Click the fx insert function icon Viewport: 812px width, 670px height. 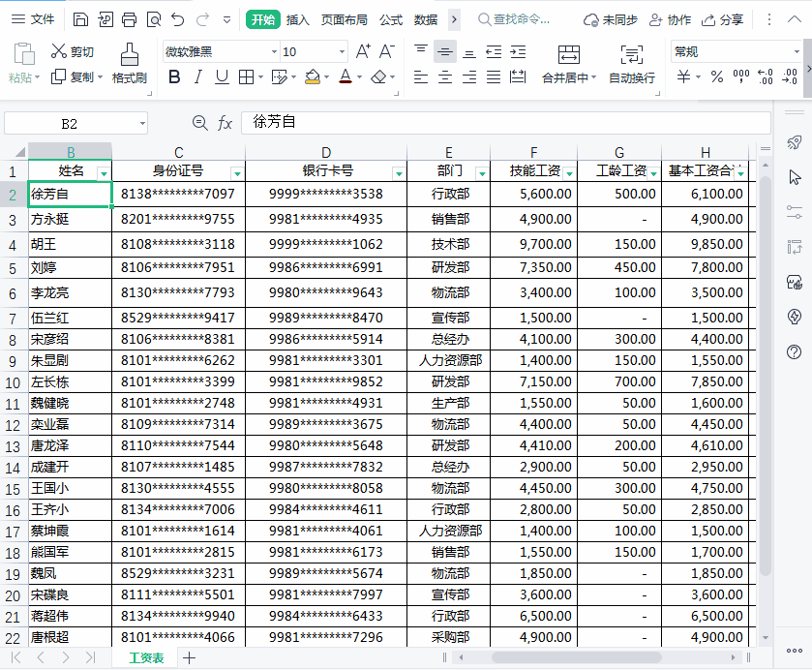pyautogui.click(x=225, y=123)
